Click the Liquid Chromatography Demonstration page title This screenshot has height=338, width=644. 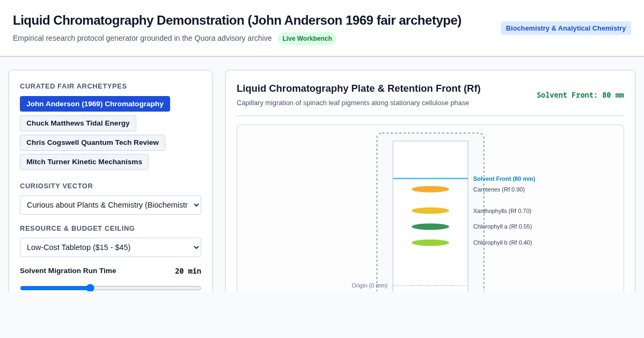coord(237,20)
